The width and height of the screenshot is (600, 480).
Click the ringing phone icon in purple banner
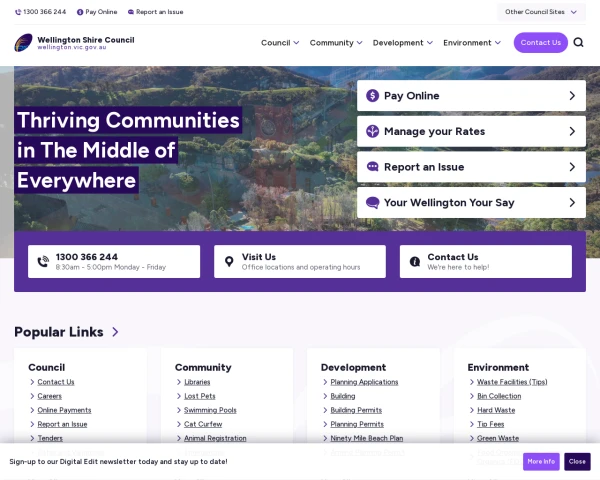[43, 261]
